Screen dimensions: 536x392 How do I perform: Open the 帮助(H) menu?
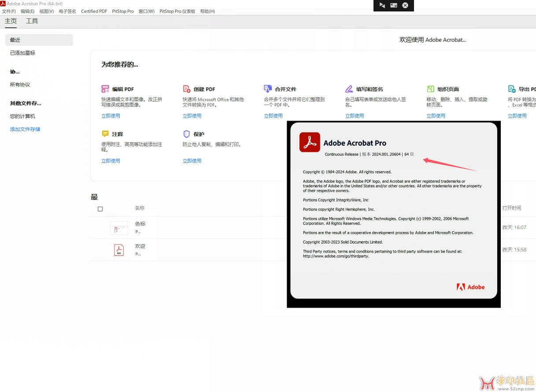[207, 11]
